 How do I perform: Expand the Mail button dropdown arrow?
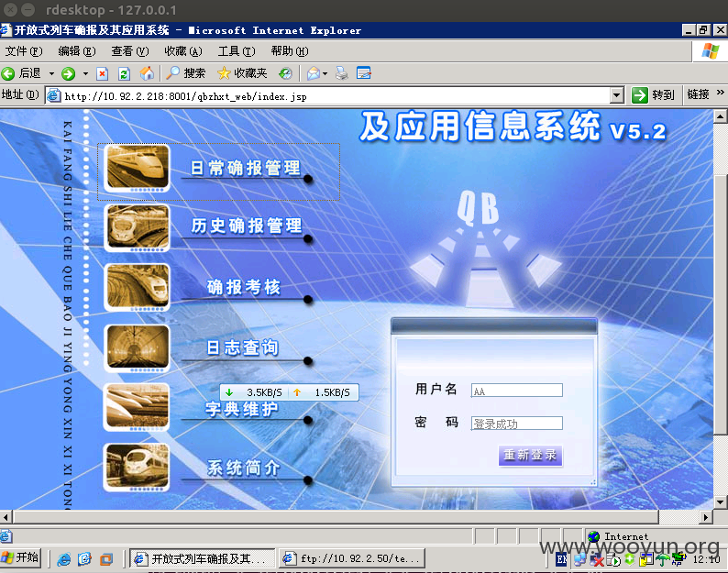tap(325, 73)
